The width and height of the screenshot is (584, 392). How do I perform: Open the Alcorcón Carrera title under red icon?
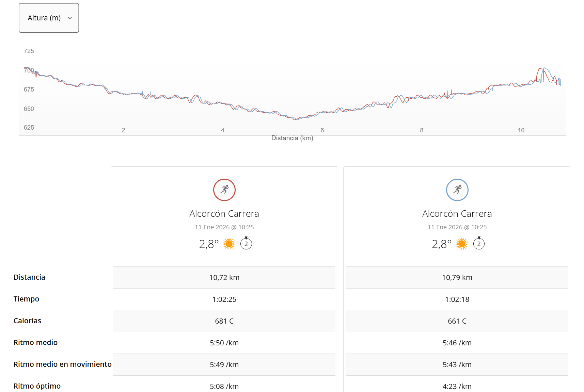pos(224,214)
